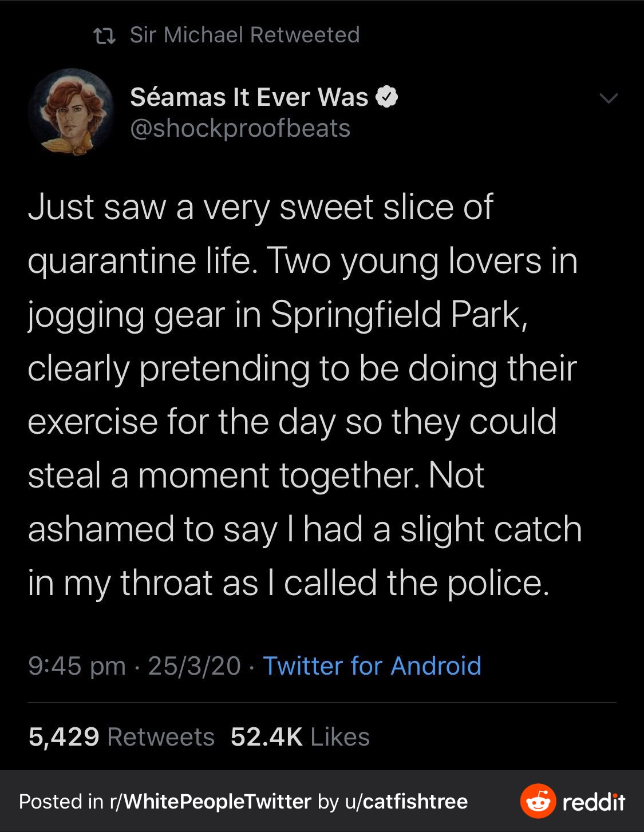Expand the tweet options chevron
The height and width of the screenshot is (832, 644).
click(609, 98)
